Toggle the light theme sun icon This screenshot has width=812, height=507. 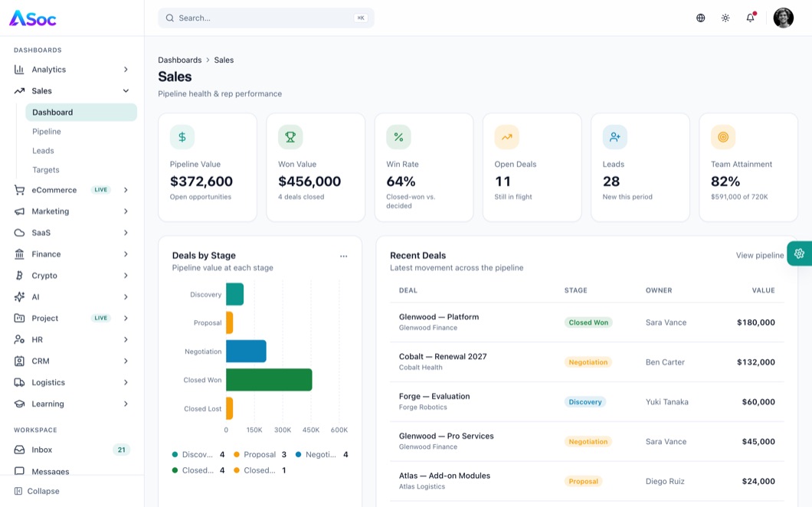tap(725, 18)
